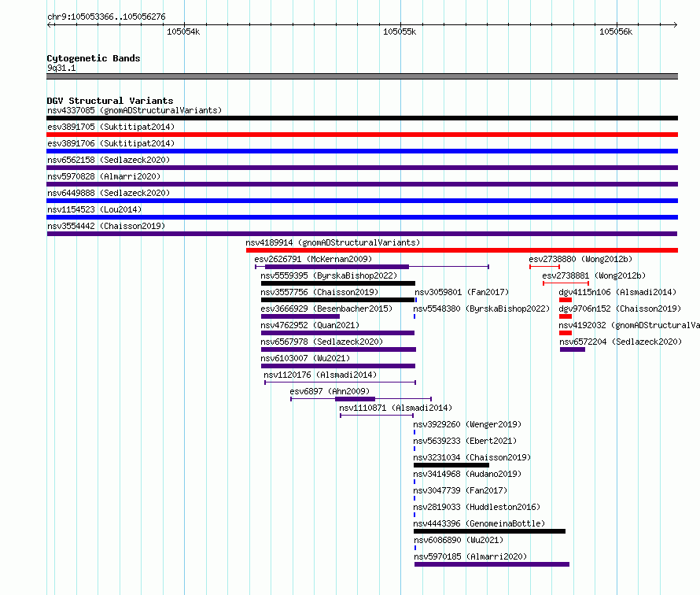Click the nsv3929260 (Wenger2019) label
The width and height of the screenshot is (700, 595).
tap(467, 424)
